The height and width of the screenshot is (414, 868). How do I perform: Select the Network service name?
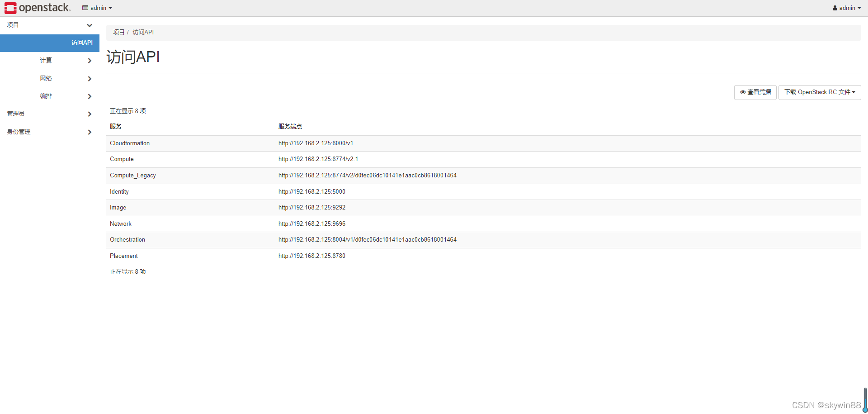[121, 224]
